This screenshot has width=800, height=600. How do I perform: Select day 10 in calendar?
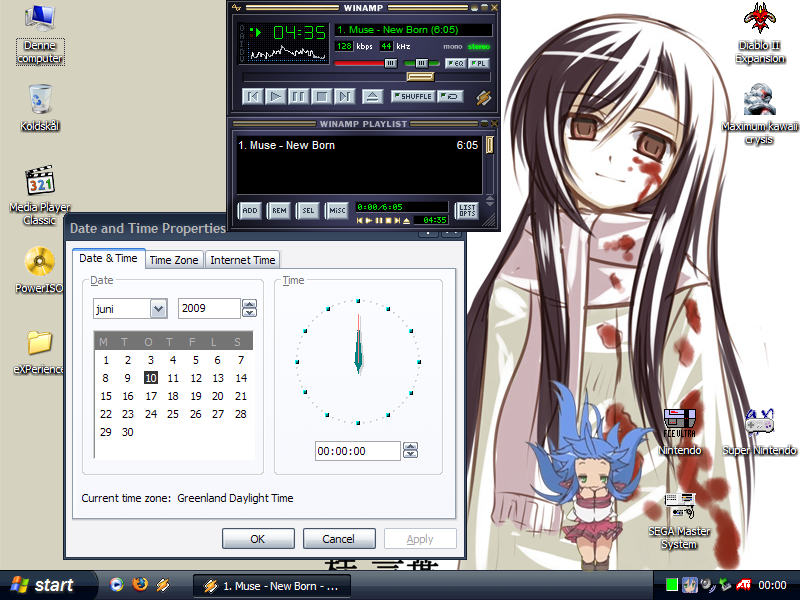151,378
